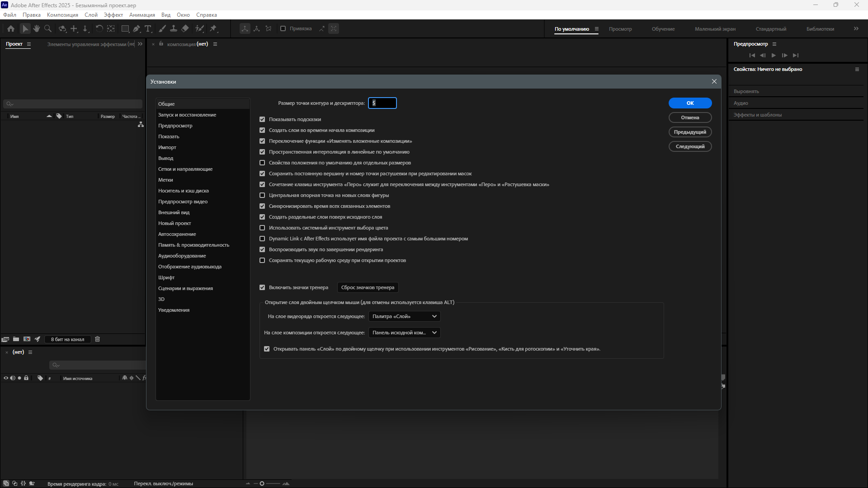Expand hidden Project panel tabs chevron
The width and height of the screenshot is (868, 488).
[x=140, y=44]
